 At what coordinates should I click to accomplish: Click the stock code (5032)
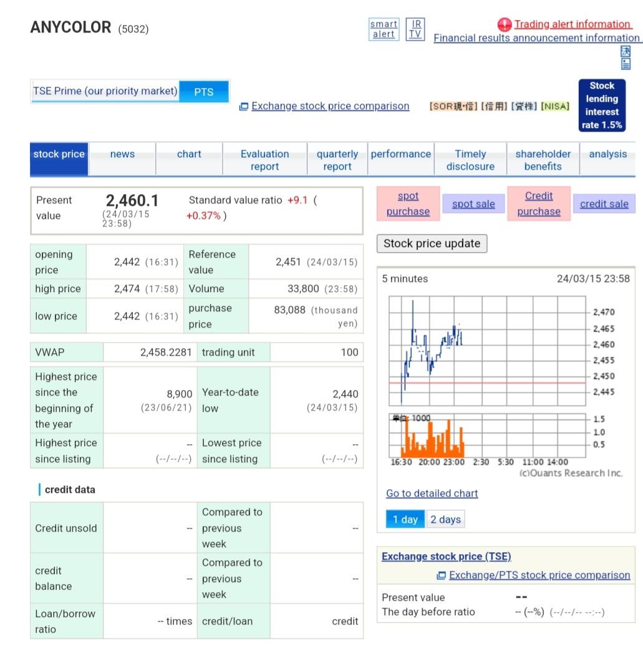[133, 29]
